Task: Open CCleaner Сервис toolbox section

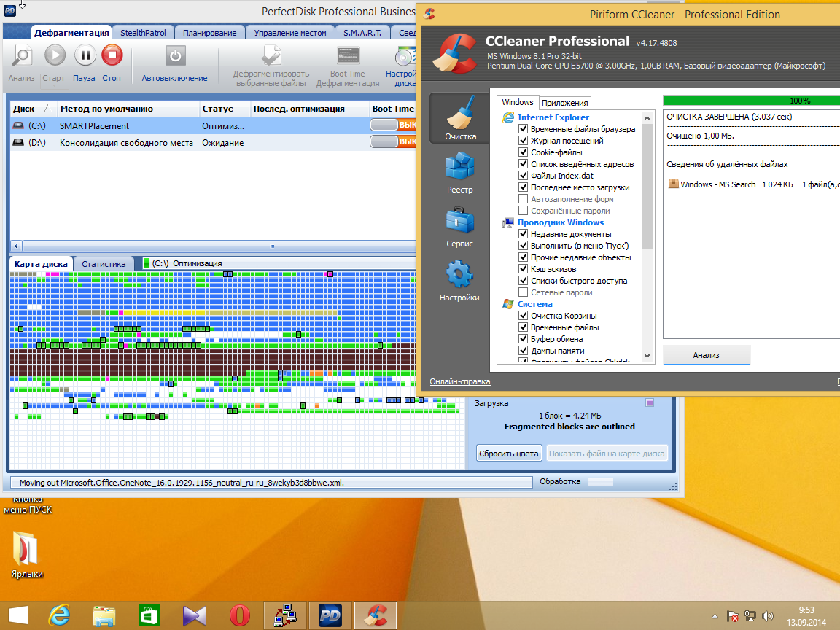Action: click(459, 227)
